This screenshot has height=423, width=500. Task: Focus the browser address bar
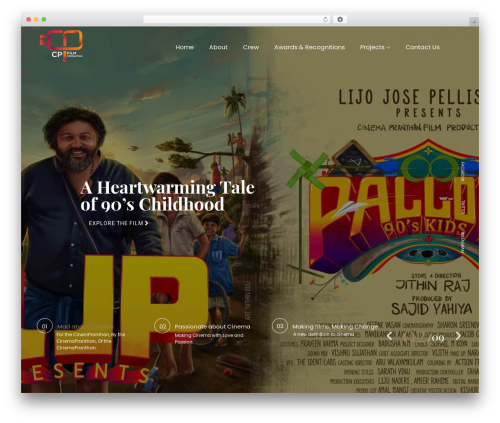click(237, 20)
